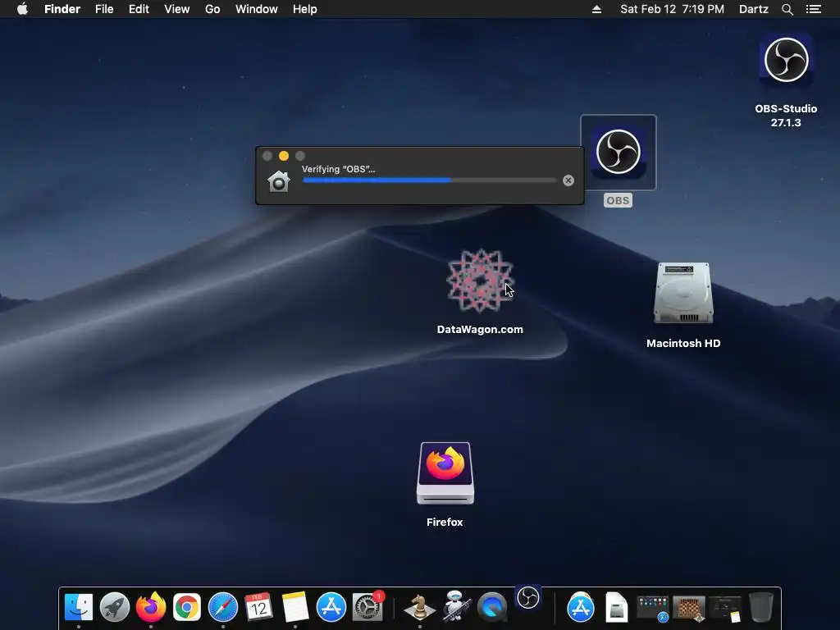
Task: Select Macintosh HD drive icon
Action: pos(683,293)
